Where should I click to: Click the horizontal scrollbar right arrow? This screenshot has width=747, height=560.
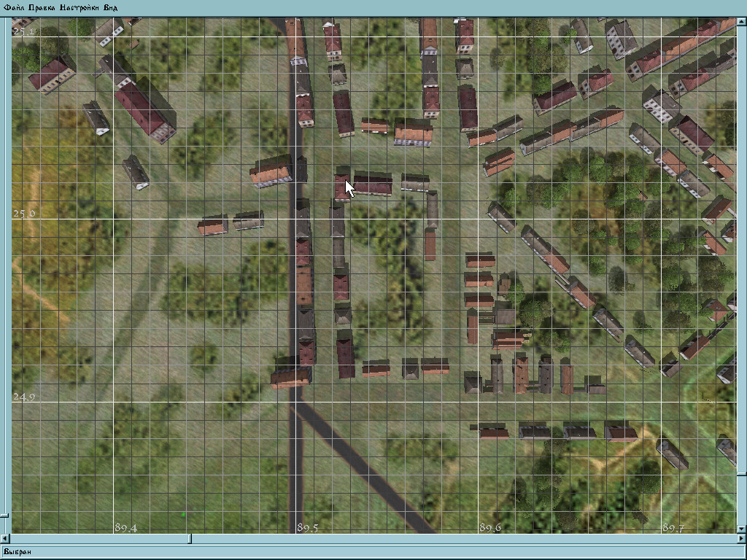[742, 539]
